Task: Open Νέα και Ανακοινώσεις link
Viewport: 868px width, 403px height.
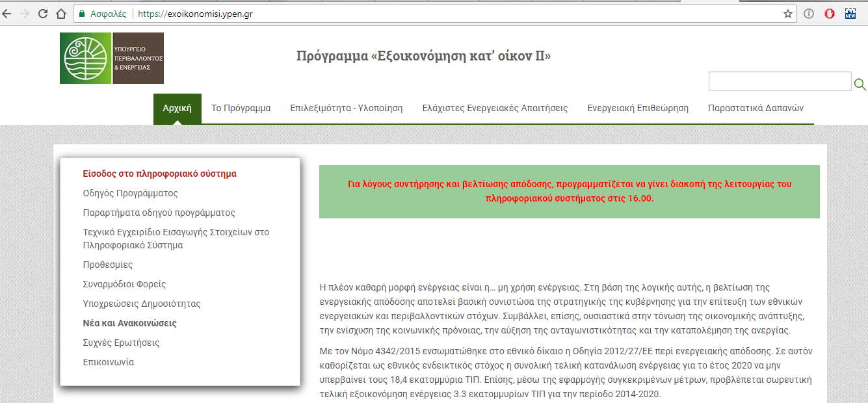Action: (130, 323)
